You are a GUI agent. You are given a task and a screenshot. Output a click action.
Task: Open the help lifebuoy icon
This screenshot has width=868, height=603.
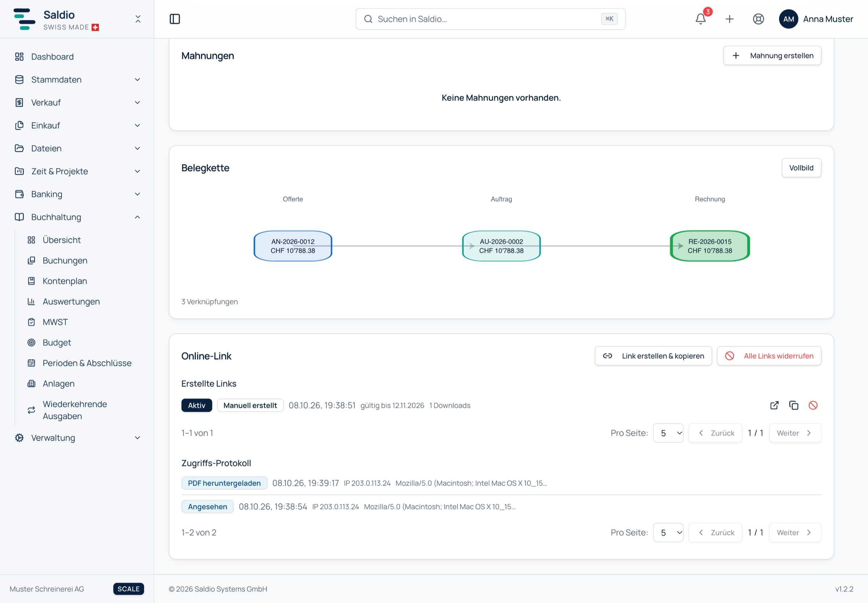click(x=758, y=19)
